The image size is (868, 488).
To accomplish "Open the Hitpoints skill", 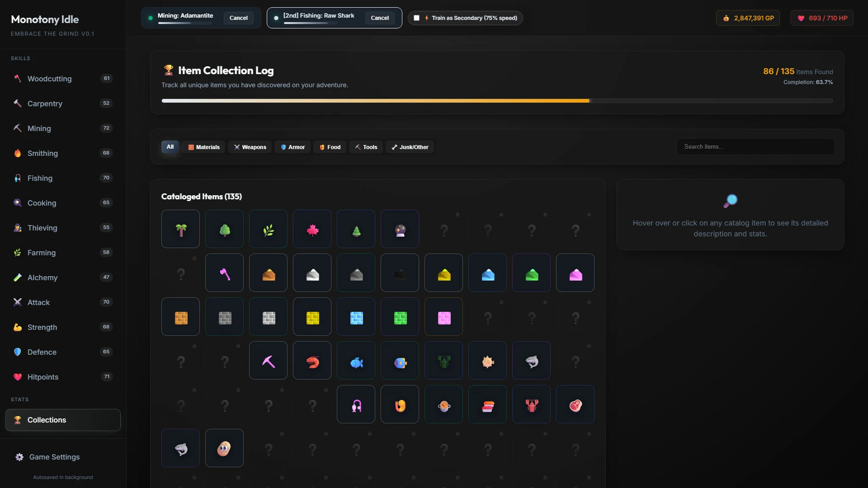I will pyautogui.click(x=63, y=377).
